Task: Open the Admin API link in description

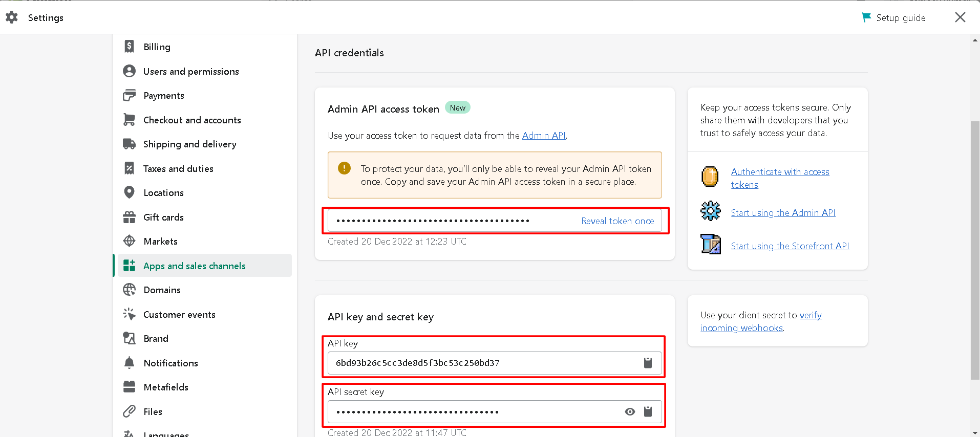Action: (x=544, y=136)
